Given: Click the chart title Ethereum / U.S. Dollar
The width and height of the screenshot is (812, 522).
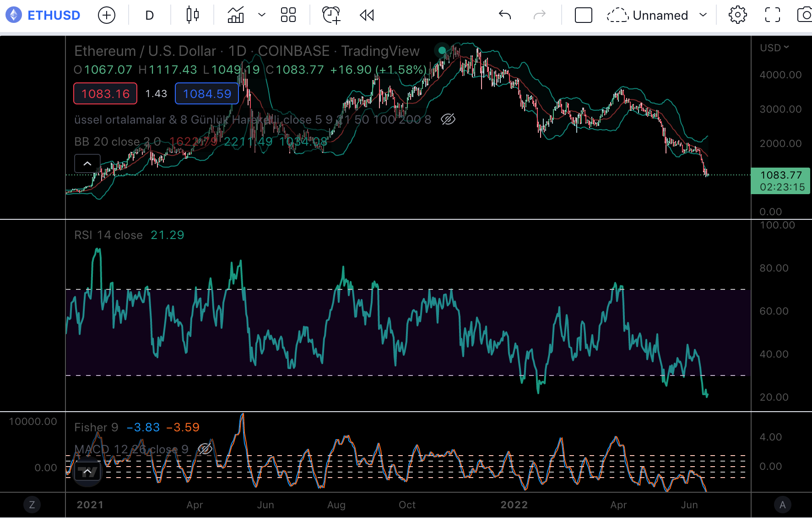Looking at the screenshot, I should pyautogui.click(x=145, y=51).
